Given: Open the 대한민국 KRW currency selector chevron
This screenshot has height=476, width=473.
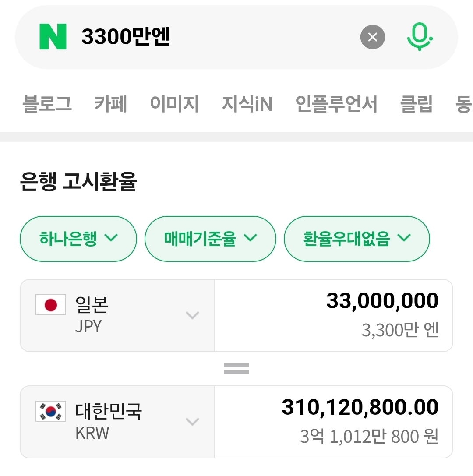Looking at the screenshot, I should [192, 422].
